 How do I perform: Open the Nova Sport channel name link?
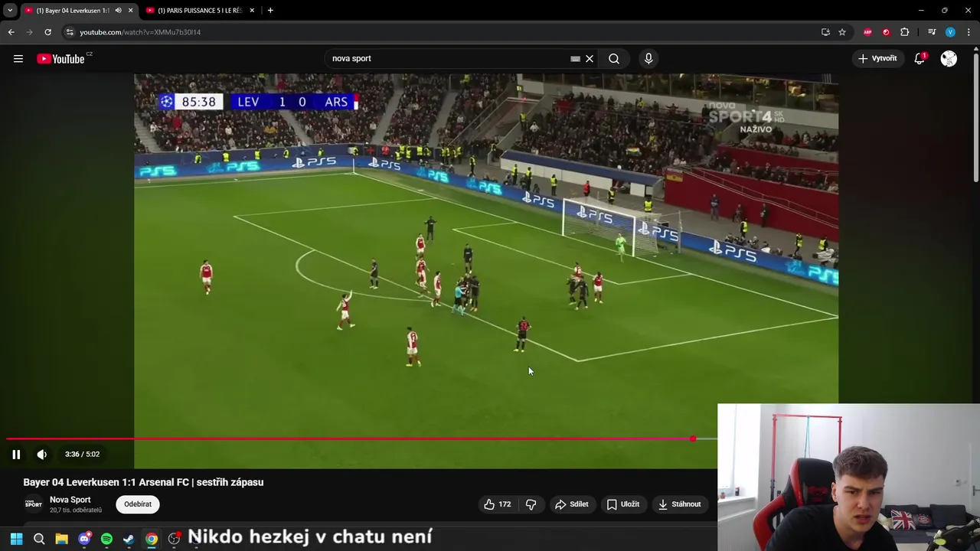click(70, 500)
